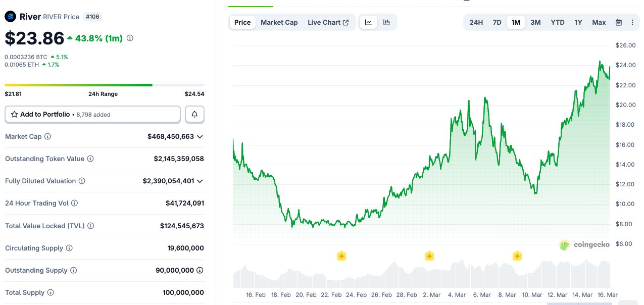Click the Market Cap info icon
The image size is (644, 305).
tap(48, 137)
